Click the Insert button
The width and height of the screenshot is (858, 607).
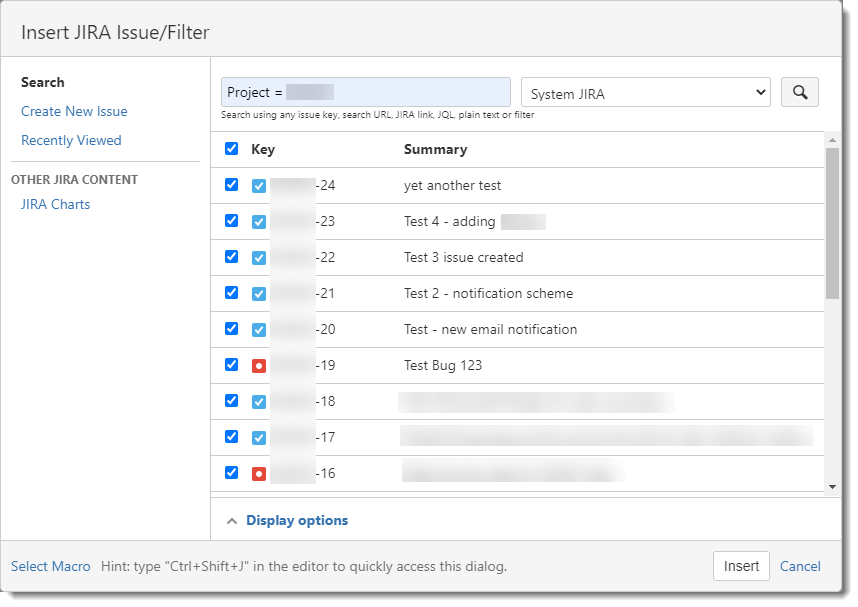[741, 566]
